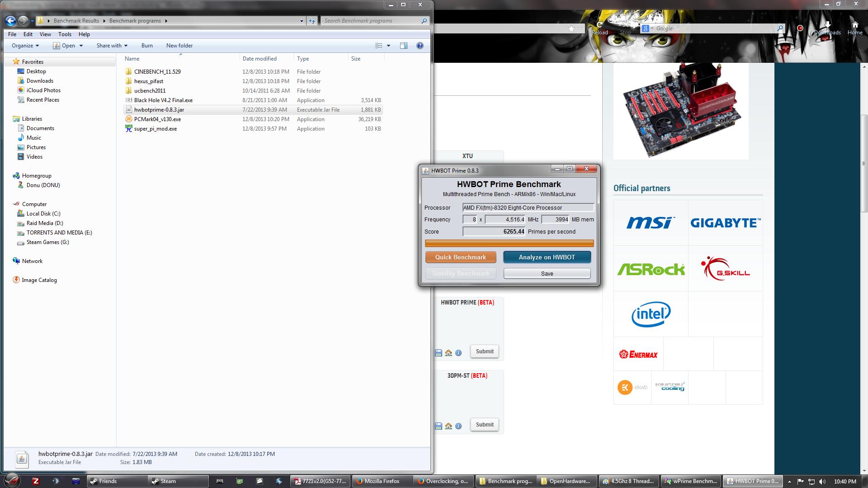
Task: Go to Firefox Home icon
Action: [855, 28]
